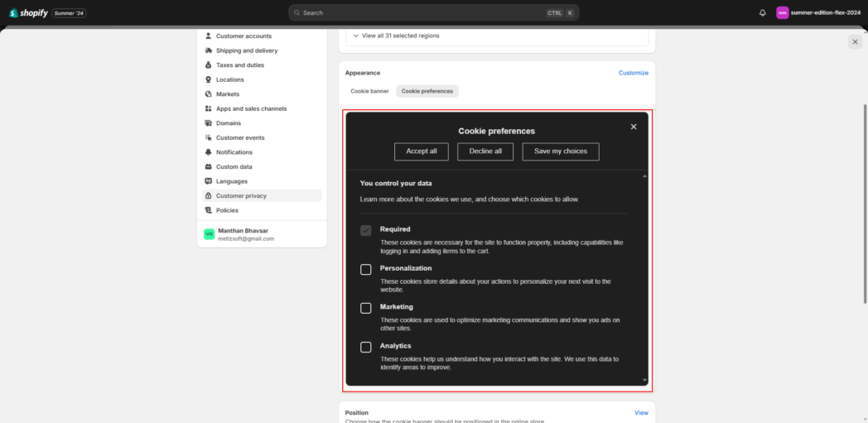Click Save my choices button
Image resolution: width=868 pixels, height=423 pixels.
pyautogui.click(x=561, y=151)
